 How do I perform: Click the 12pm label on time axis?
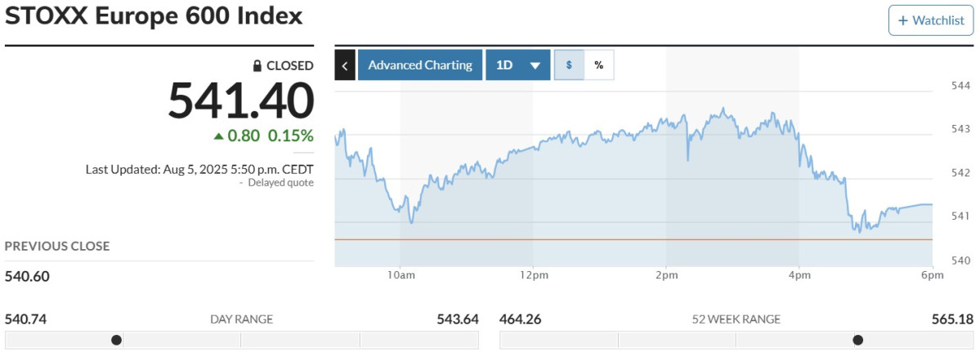[533, 276]
